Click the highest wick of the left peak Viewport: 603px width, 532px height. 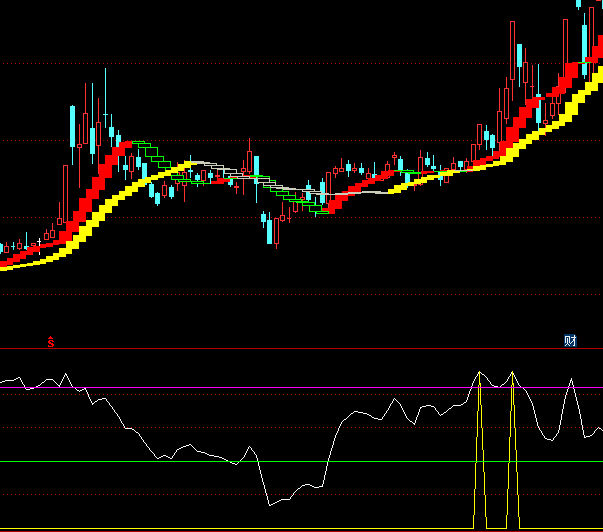(106, 72)
